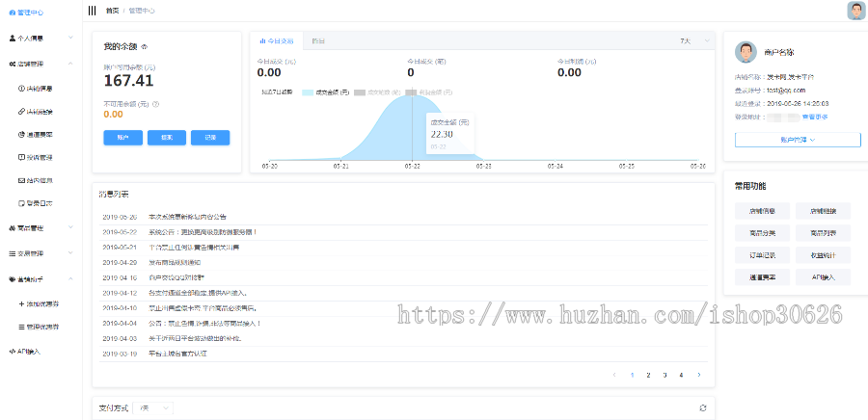
Task: Click the 查看更多 link in the merchant card
Action: [814, 117]
